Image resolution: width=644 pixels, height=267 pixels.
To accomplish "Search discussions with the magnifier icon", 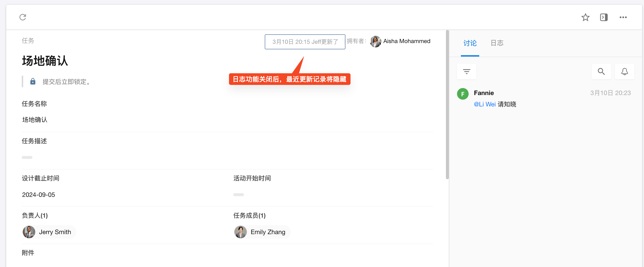I will click(x=601, y=72).
